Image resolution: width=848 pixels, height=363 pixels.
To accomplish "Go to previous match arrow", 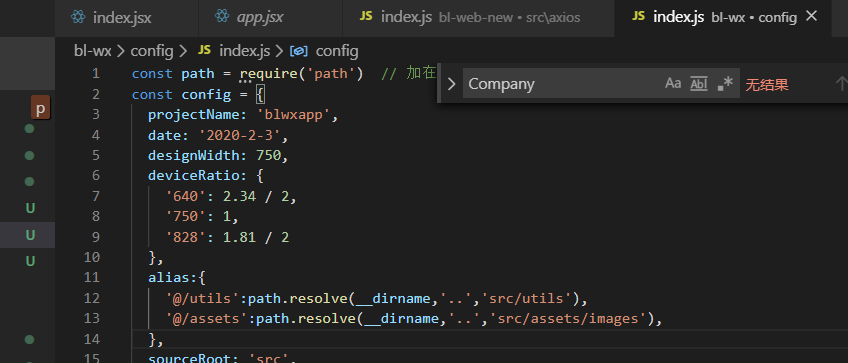I will coord(841,84).
